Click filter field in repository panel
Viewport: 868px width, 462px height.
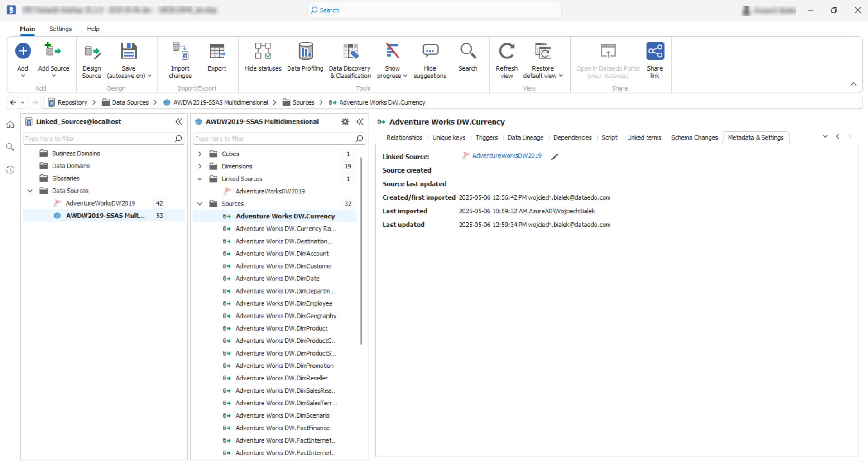point(103,139)
